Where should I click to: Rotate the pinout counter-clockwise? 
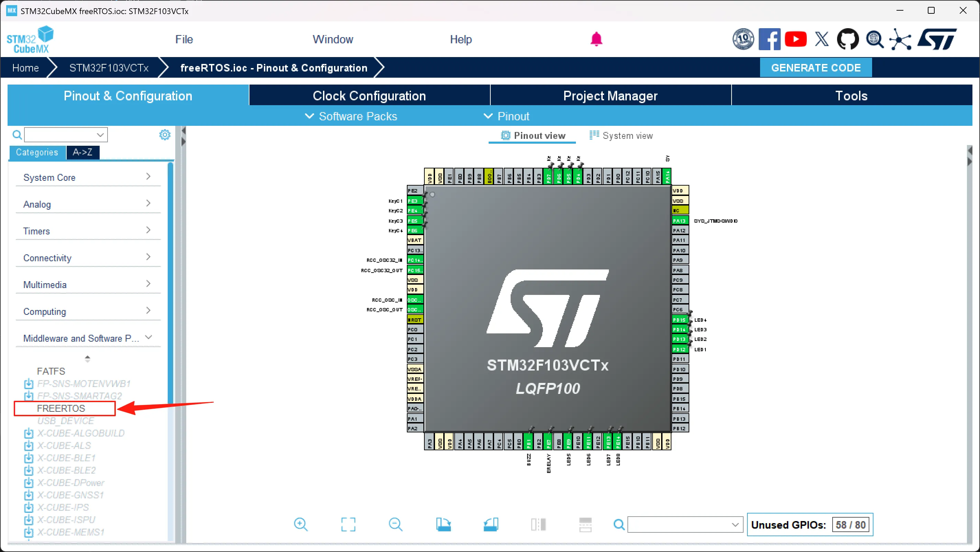pos(491,524)
